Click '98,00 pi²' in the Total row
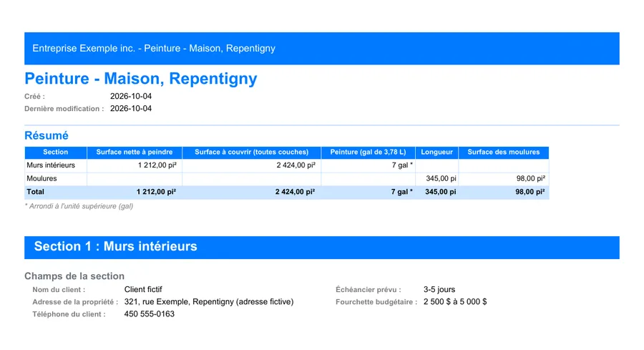Screen dimensions: 644x350 [x=530, y=192]
